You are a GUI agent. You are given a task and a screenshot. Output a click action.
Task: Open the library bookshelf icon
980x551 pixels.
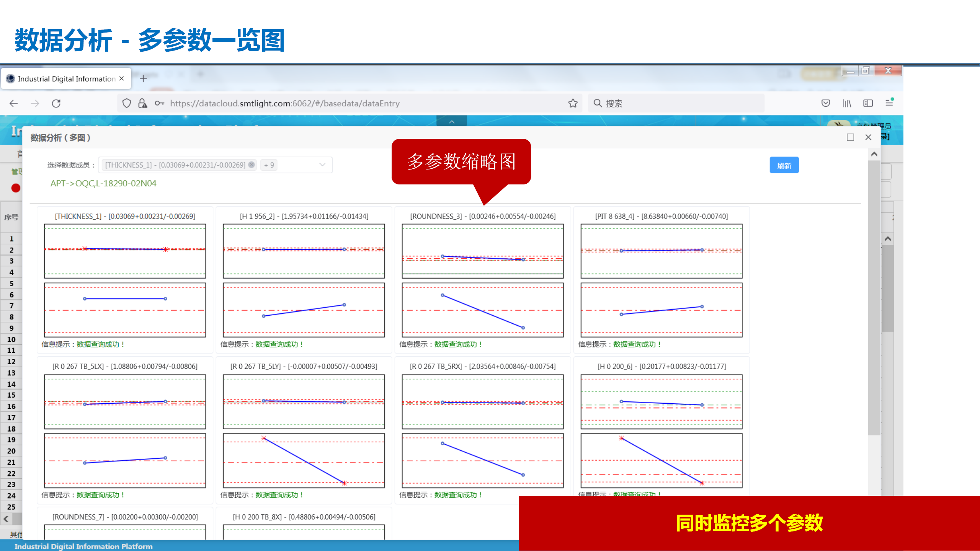pyautogui.click(x=847, y=103)
